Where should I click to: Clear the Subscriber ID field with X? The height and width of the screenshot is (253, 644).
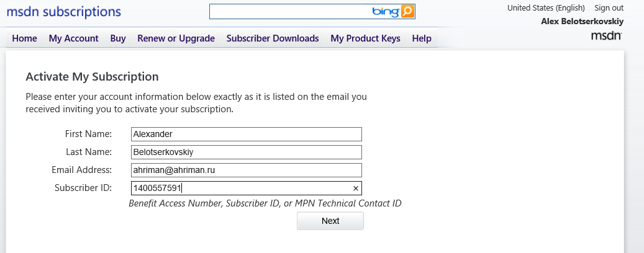[x=356, y=189]
